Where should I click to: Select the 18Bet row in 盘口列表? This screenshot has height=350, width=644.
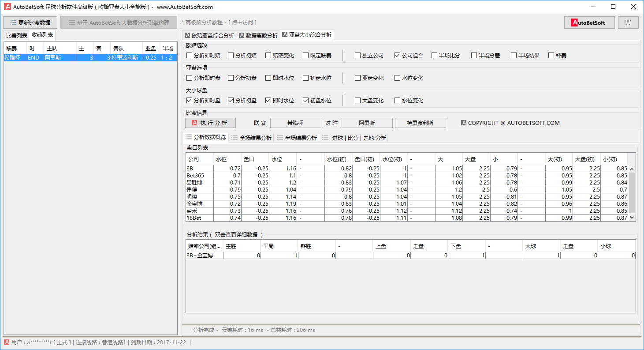point(407,218)
